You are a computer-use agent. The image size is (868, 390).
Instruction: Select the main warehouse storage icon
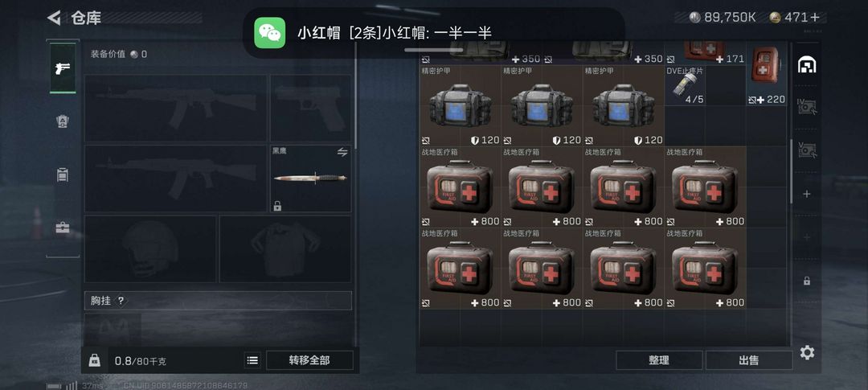point(807,65)
